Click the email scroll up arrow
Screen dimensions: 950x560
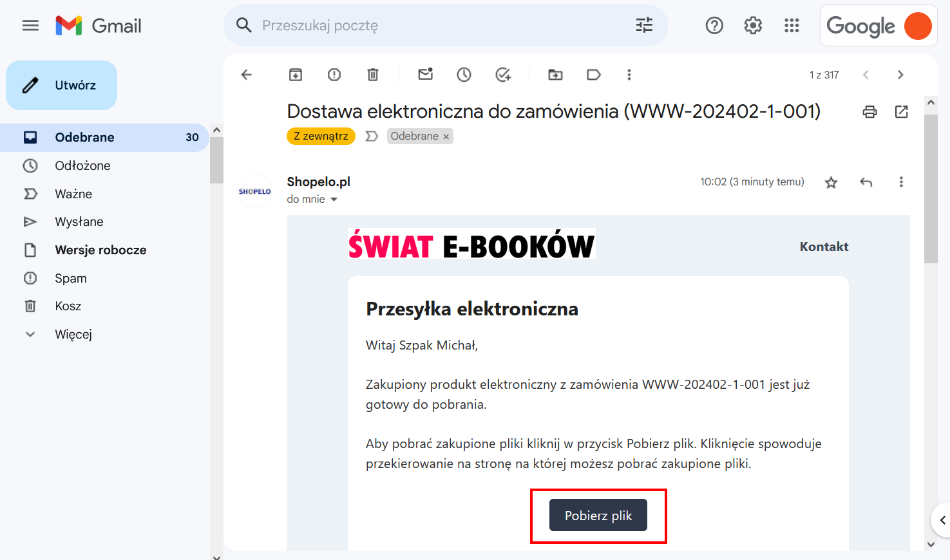coord(931,102)
